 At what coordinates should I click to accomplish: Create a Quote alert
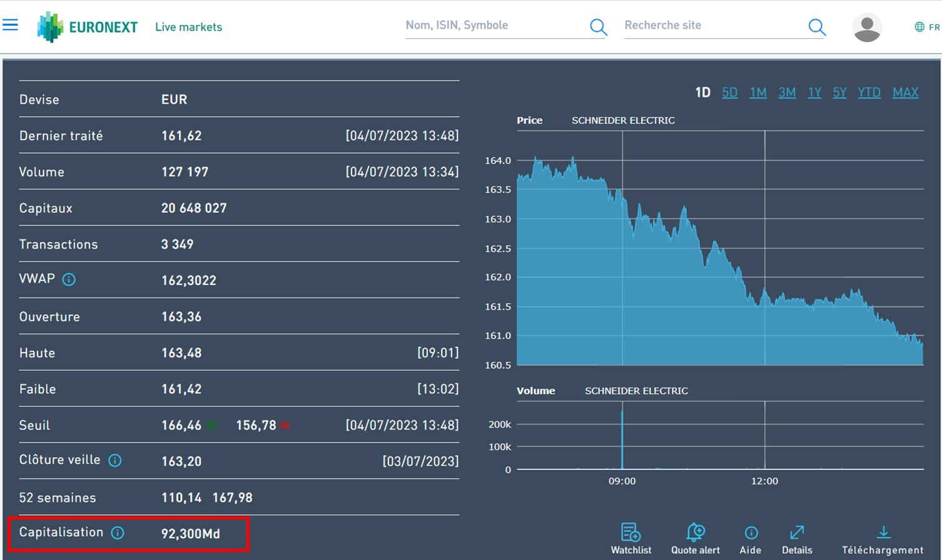[x=696, y=539]
